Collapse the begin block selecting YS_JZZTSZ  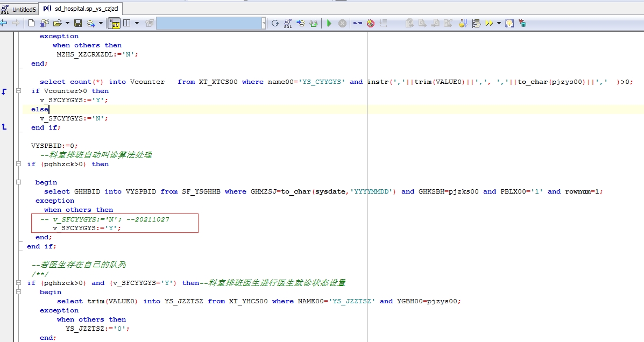click(x=18, y=291)
